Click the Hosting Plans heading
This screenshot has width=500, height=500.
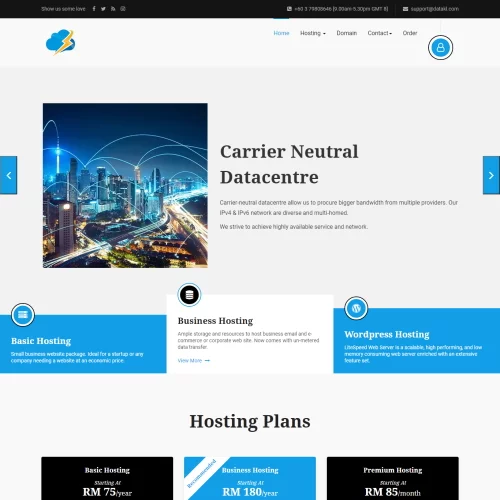point(250,421)
